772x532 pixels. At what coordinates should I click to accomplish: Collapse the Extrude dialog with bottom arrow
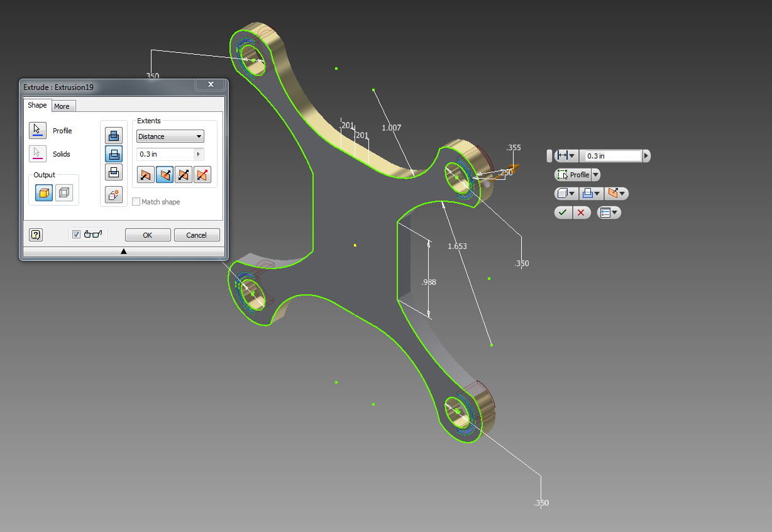[124, 252]
